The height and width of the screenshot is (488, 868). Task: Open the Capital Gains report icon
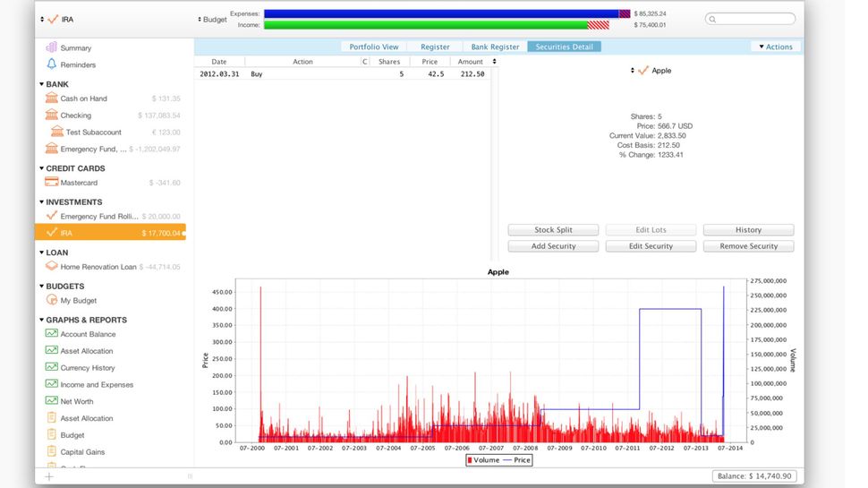point(52,451)
